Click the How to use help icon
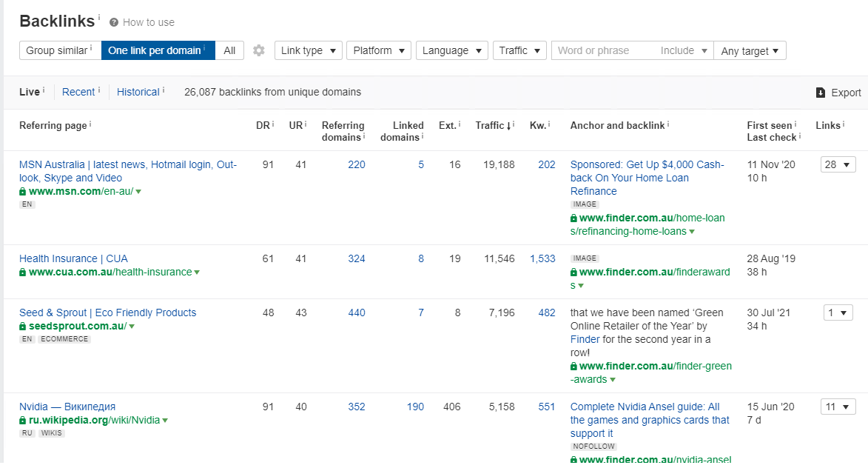Image resolution: width=868 pixels, height=468 pixels. [114, 22]
